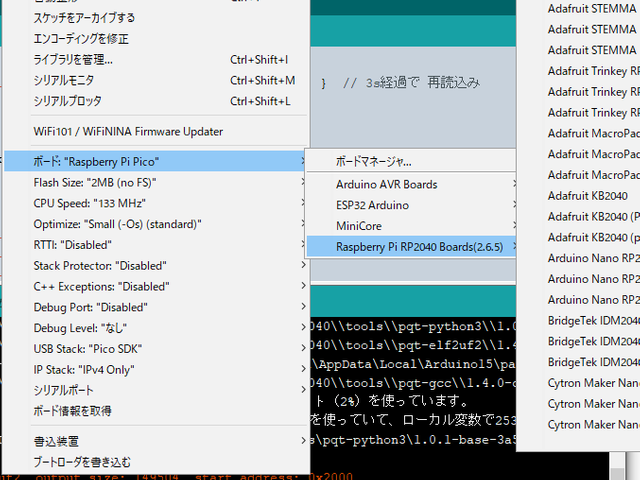The width and height of the screenshot is (640, 480).
Task: Click ボード情報を取得 menu item
Action: [x=72, y=410]
